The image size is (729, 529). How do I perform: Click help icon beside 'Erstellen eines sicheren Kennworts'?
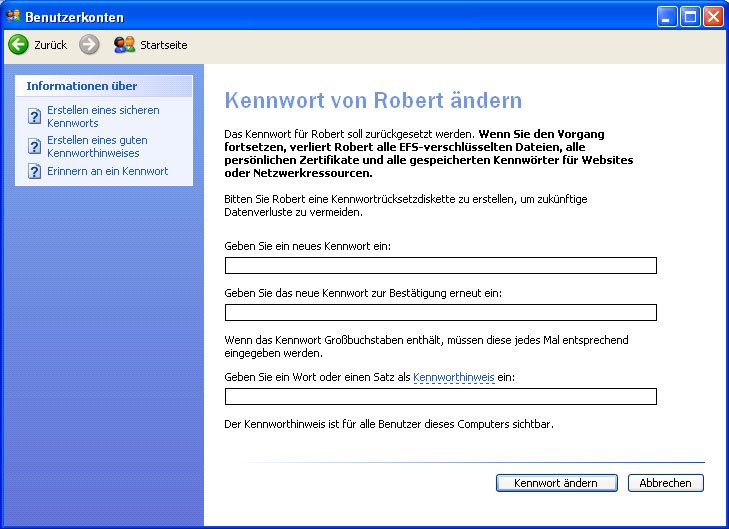(x=35, y=116)
